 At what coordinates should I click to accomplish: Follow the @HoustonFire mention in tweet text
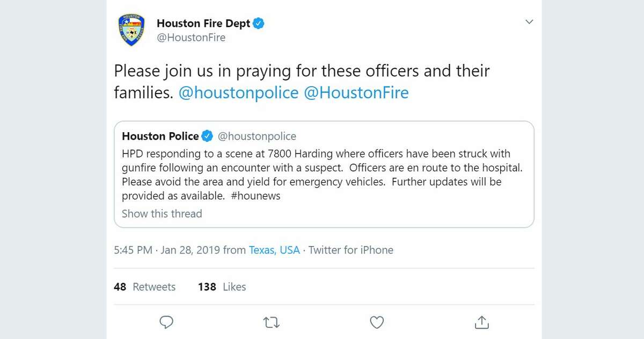click(x=356, y=93)
